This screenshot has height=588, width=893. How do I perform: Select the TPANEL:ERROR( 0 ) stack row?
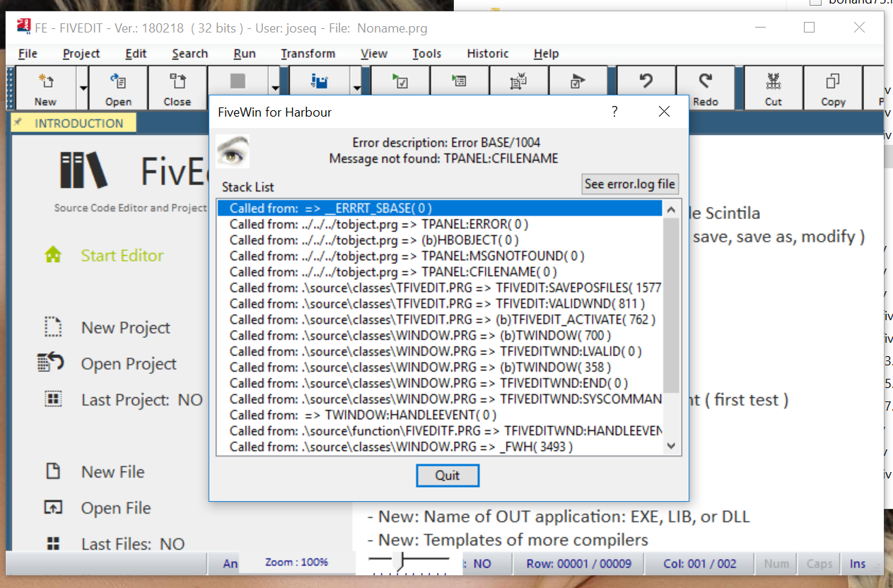point(440,224)
